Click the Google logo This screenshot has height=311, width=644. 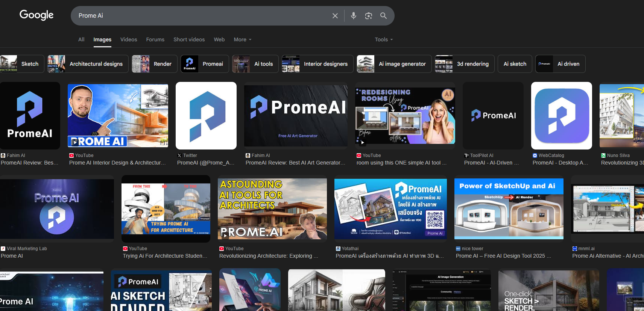point(36,15)
